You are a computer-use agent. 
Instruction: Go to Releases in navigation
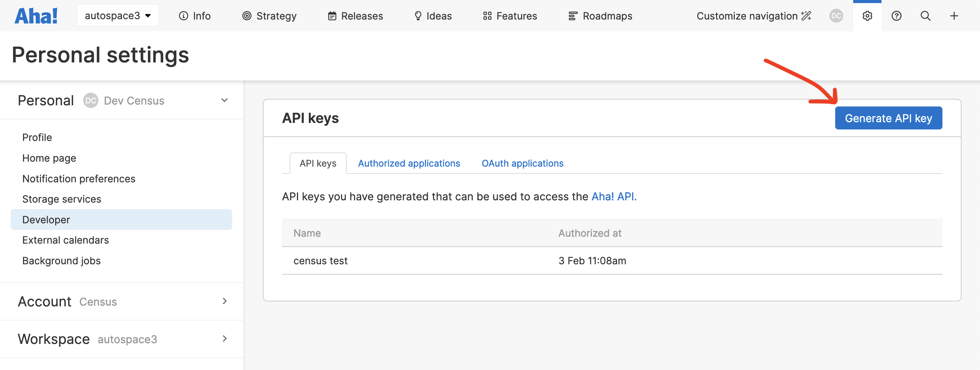(x=355, y=16)
